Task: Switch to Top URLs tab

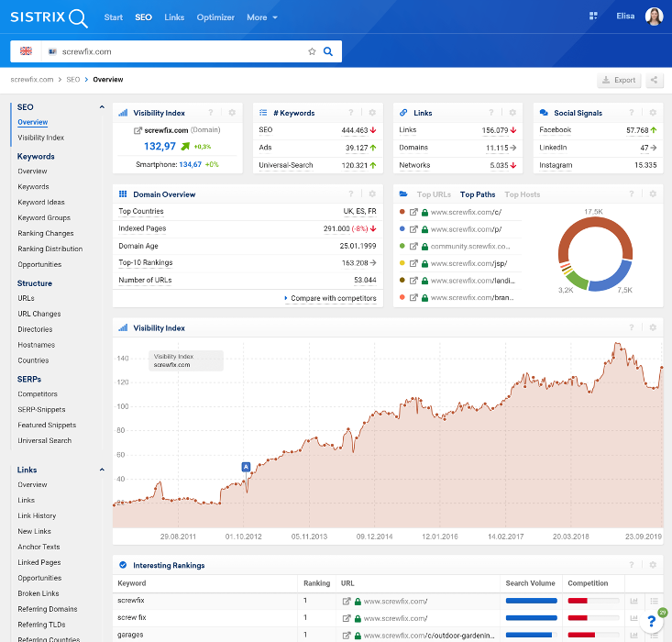Action: (434, 194)
